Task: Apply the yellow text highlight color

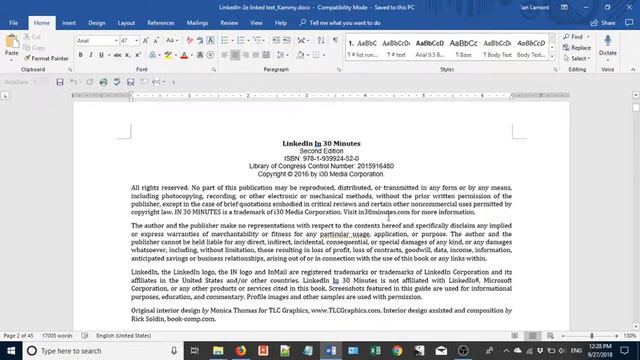Action: pyautogui.click(x=168, y=55)
